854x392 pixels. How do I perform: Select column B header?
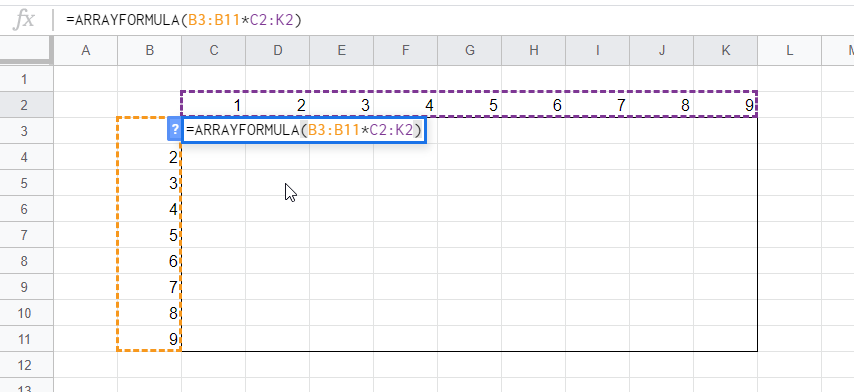pyautogui.click(x=149, y=51)
